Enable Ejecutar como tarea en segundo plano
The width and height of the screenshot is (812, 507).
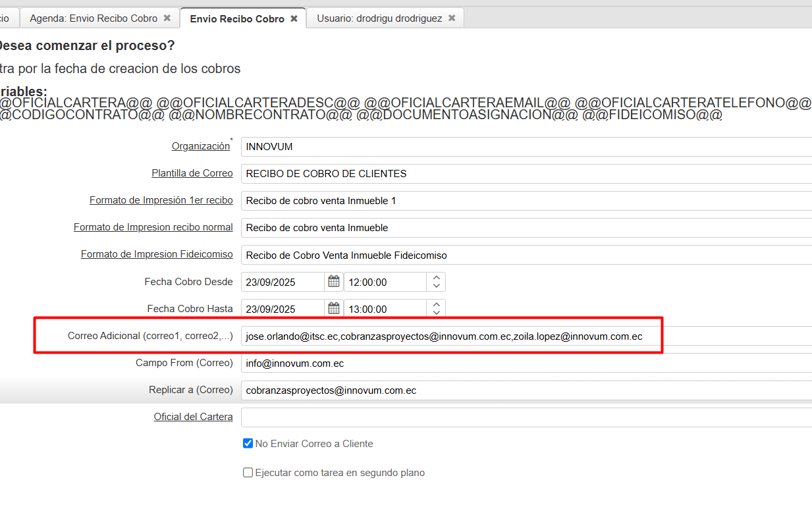click(x=248, y=473)
